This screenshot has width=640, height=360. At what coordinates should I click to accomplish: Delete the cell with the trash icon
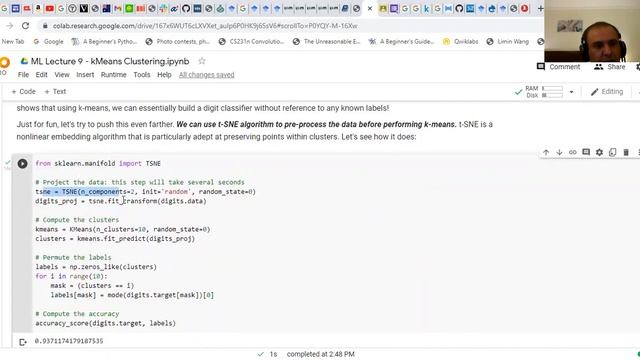626,152
